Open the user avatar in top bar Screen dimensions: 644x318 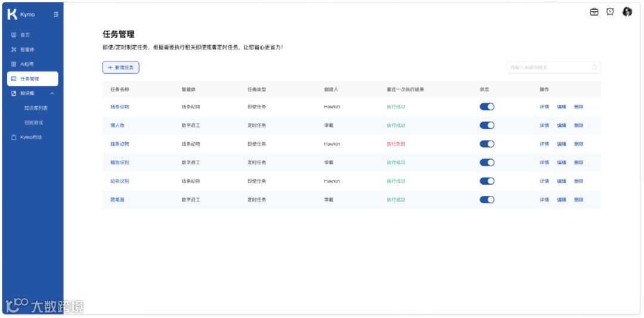point(627,12)
